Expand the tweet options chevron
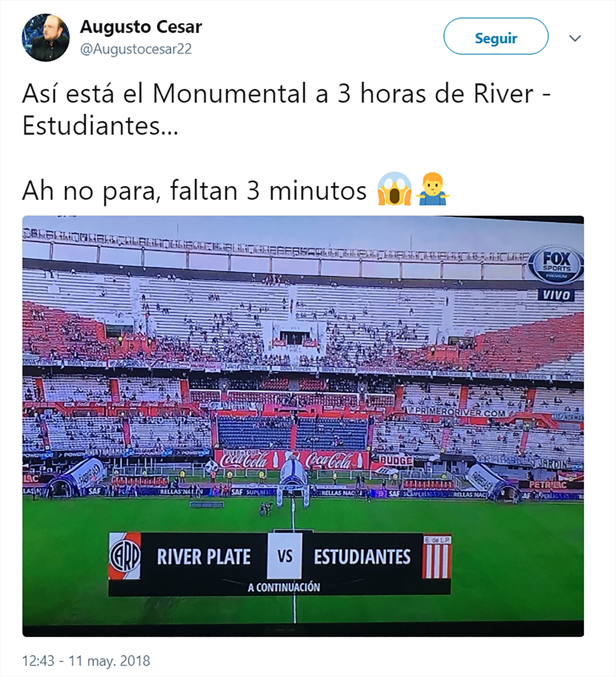616x677 pixels. coord(575,38)
